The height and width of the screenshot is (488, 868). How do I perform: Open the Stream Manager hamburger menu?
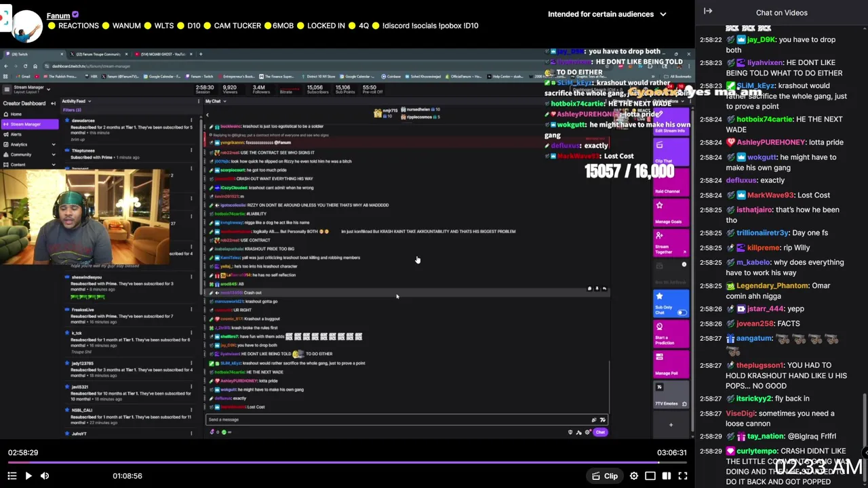[x=7, y=89]
